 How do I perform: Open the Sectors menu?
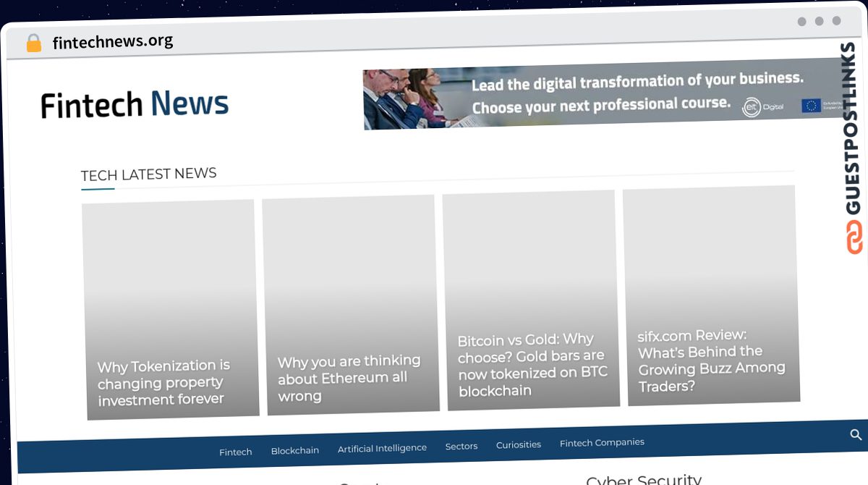tap(461, 446)
